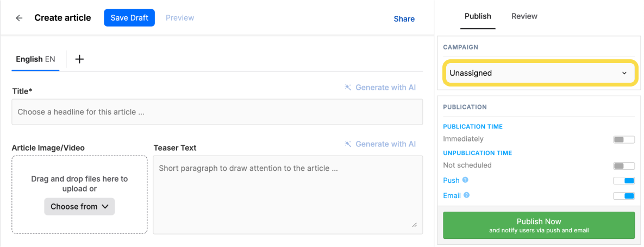
Task: Open the Unassigned campaign dropdown
Action: (540, 73)
